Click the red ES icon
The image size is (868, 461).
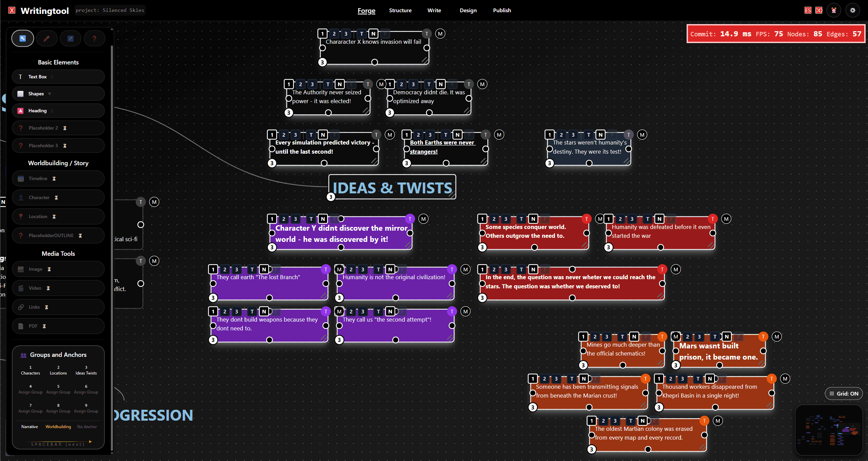click(x=808, y=10)
